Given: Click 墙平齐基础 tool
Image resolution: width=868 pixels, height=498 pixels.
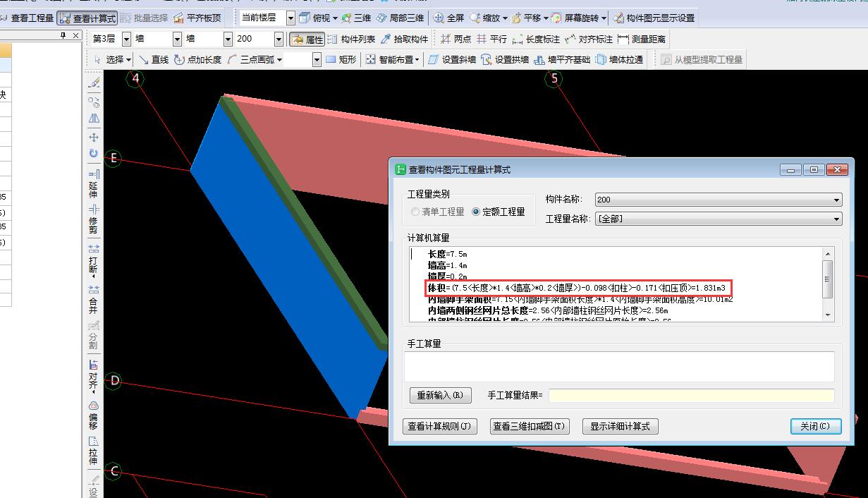Looking at the screenshot, I should (562, 59).
